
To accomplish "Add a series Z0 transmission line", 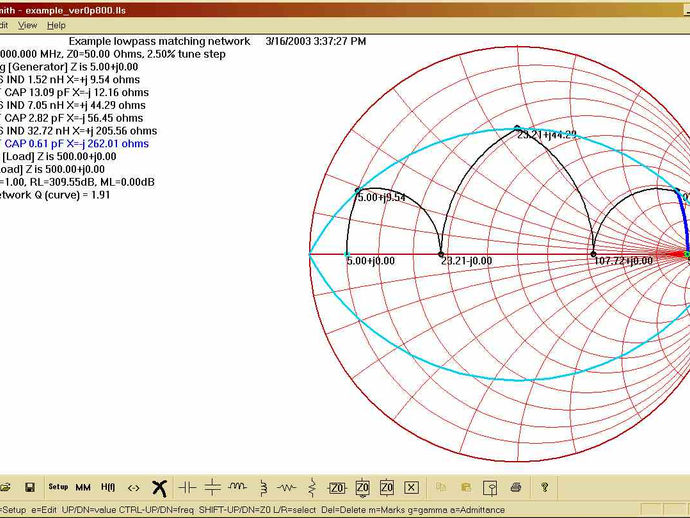I will (x=337, y=488).
